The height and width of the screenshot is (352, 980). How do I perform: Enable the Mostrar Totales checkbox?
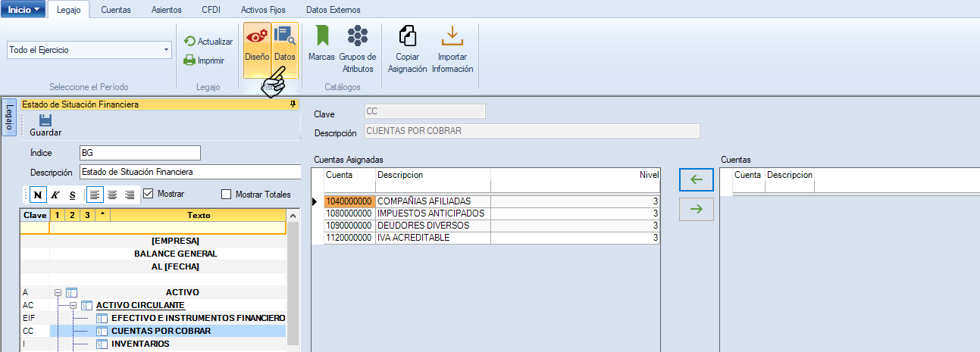click(226, 195)
